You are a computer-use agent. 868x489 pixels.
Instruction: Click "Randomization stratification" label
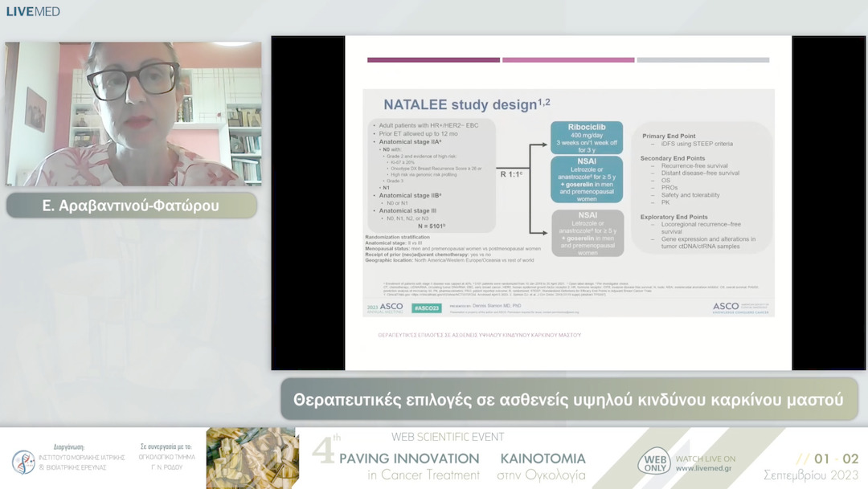point(397,237)
